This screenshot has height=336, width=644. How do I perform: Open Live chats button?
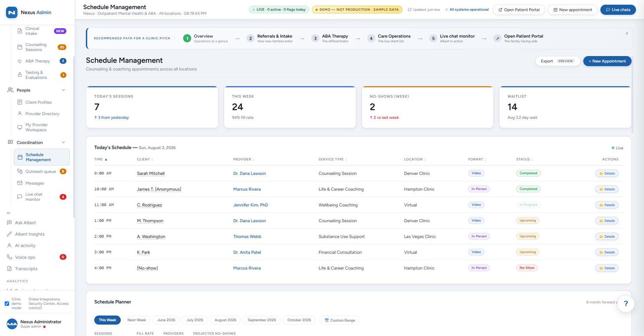(618, 10)
